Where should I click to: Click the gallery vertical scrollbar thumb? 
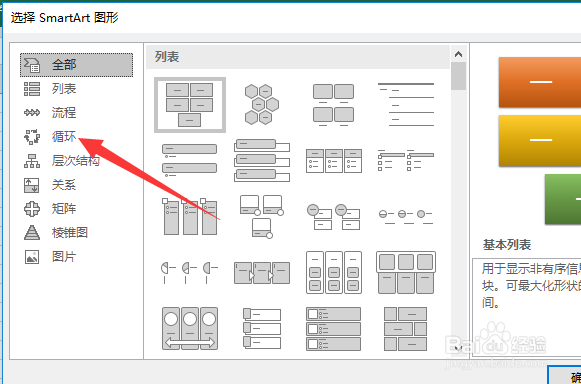458,76
